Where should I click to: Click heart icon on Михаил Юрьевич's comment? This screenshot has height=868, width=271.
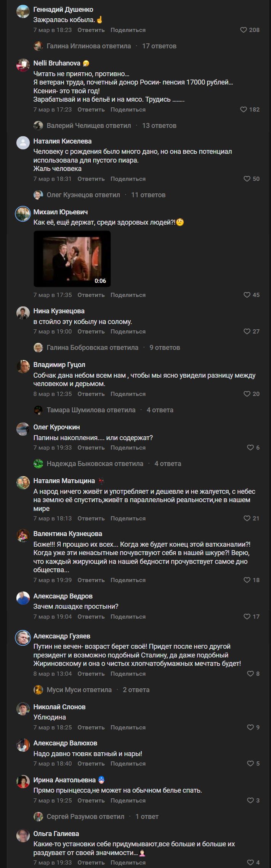(247, 295)
